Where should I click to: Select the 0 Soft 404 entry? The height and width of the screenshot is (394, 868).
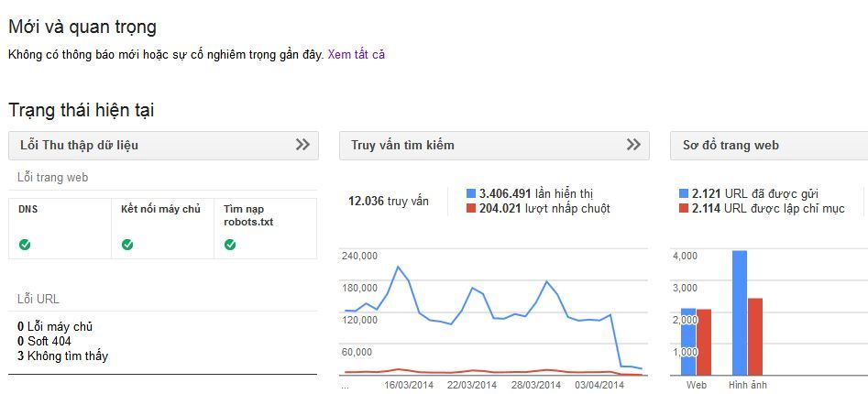pyautogui.click(x=44, y=342)
